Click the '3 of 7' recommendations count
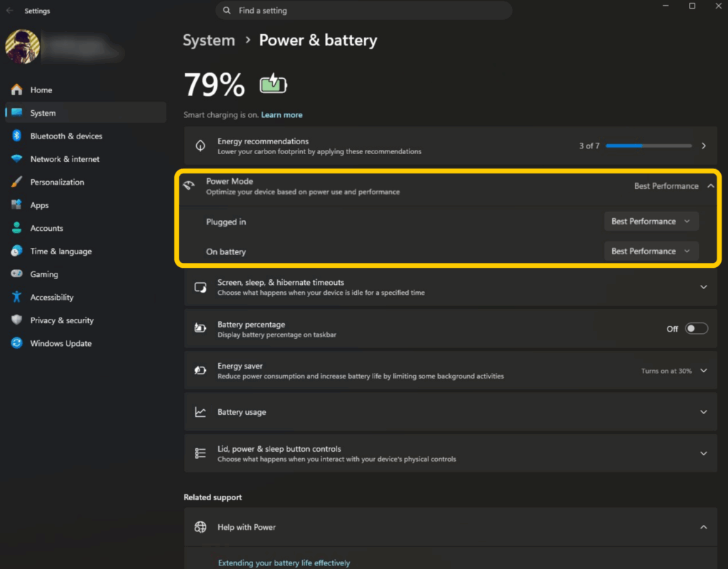728x569 pixels. (589, 146)
